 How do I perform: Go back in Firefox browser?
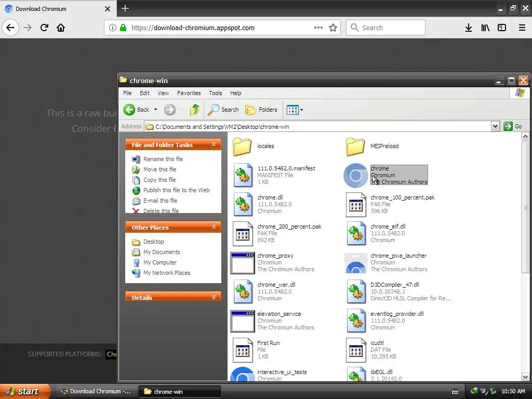(x=10, y=28)
